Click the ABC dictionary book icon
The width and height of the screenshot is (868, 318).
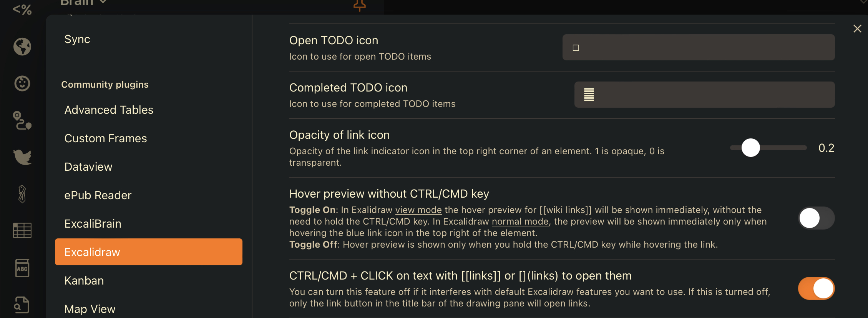[22, 268]
